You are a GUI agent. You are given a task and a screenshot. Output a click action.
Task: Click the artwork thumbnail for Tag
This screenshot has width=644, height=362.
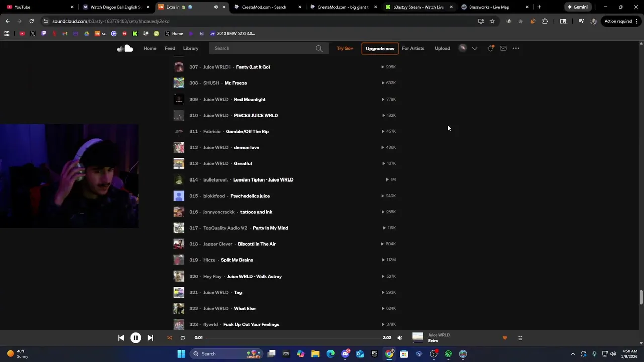[179, 292]
